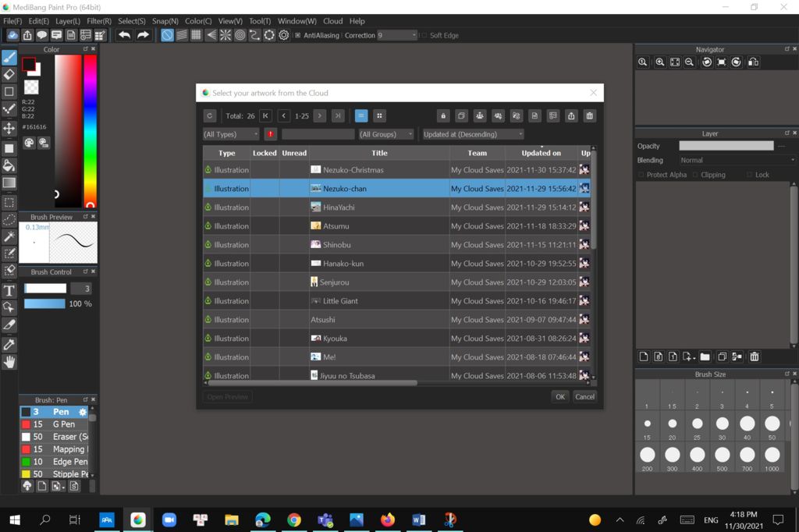
Task: Click the rainbow hue strip
Action: (91, 131)
